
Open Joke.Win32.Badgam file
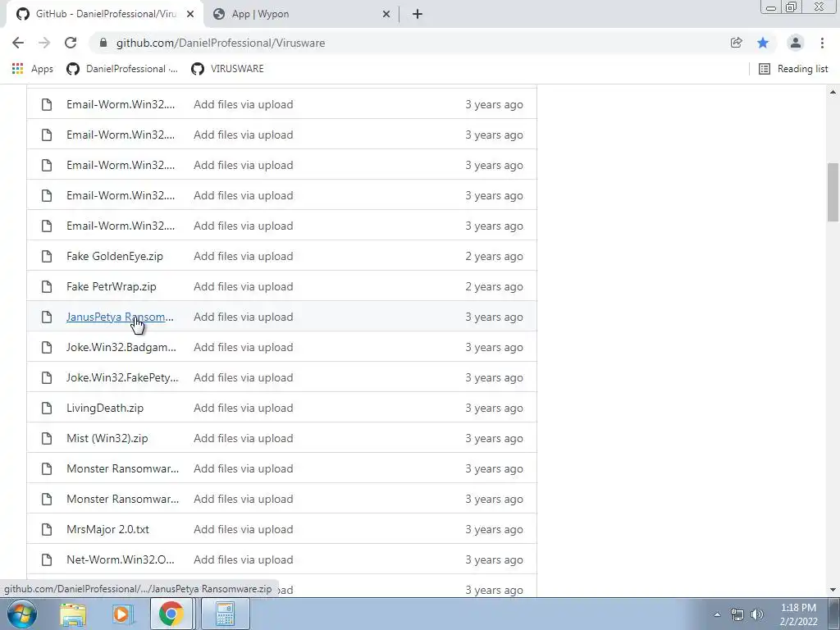coord(121,347)
